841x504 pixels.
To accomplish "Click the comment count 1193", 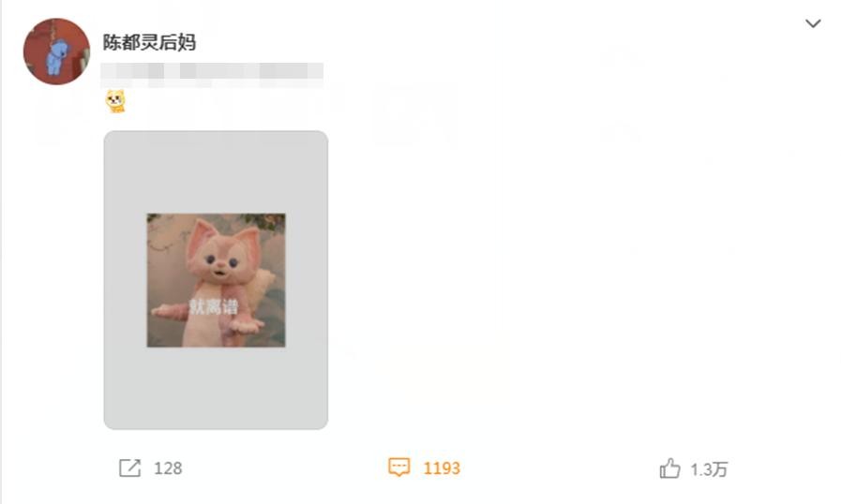I will click(x=442, y=468).
